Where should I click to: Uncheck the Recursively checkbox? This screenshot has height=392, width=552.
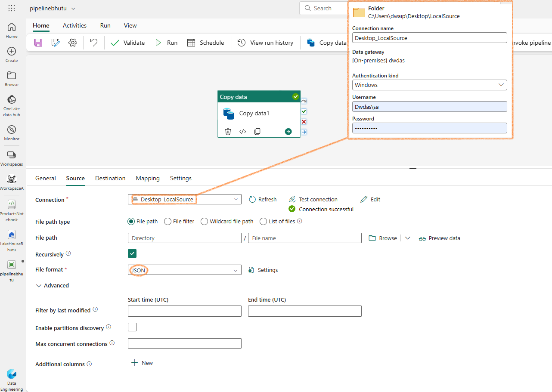pyautogui.click(x=132, y=254)
